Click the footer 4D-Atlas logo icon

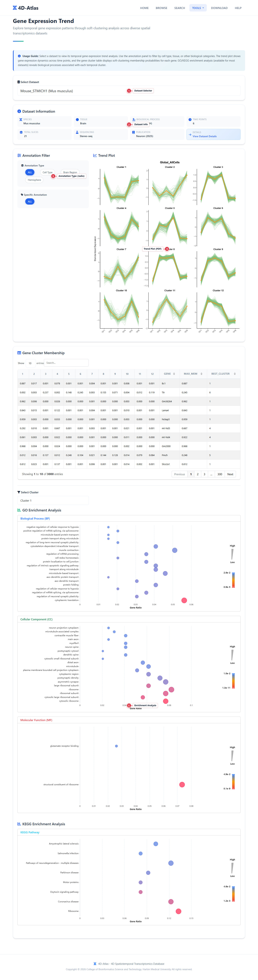95,964
